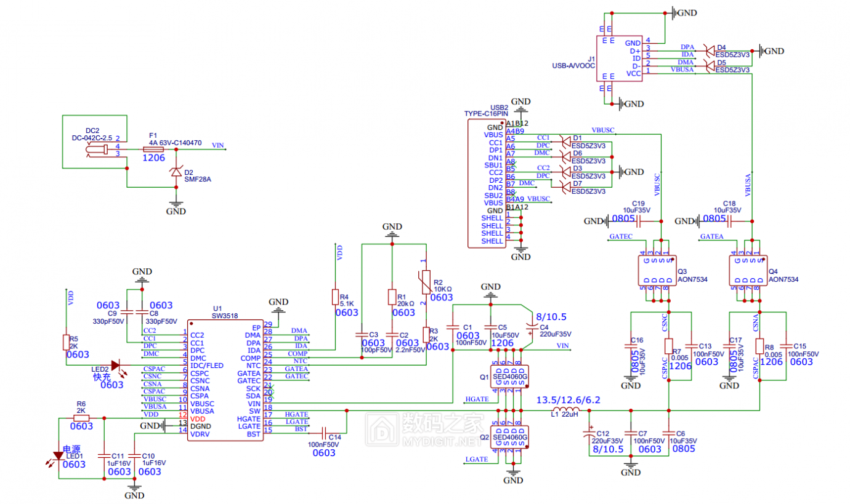This screenshot has width=850, height=504.
Task: Click the C18 capacitor symbol
Action: [729, 221]
